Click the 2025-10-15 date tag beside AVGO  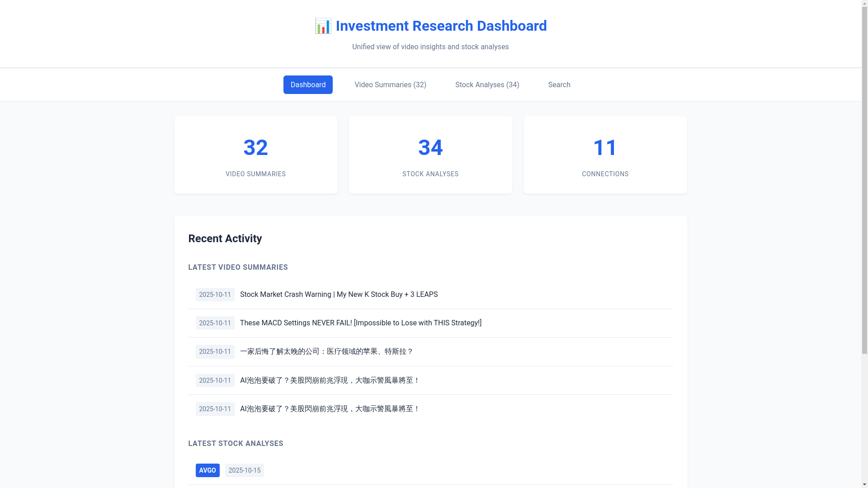244,470
